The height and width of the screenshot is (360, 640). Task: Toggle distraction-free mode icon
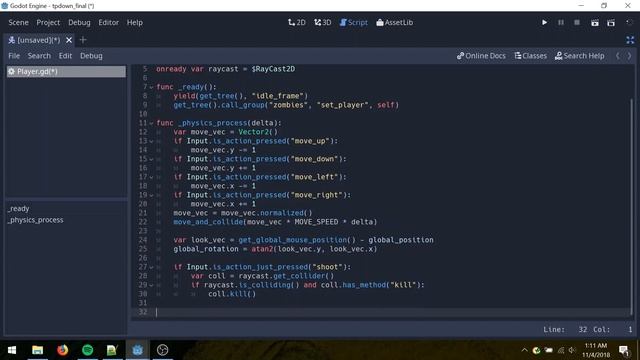tap(630, 40)
